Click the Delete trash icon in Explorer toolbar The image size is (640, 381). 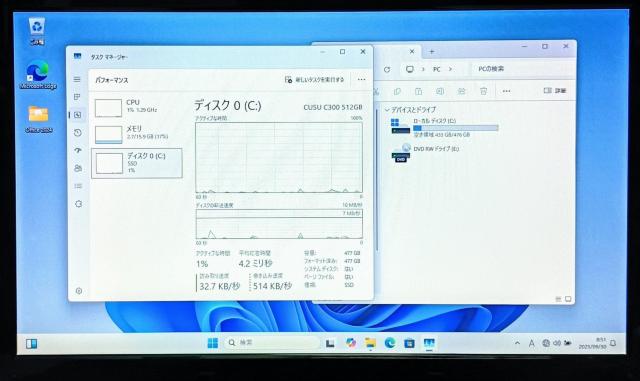coord(483,91)
